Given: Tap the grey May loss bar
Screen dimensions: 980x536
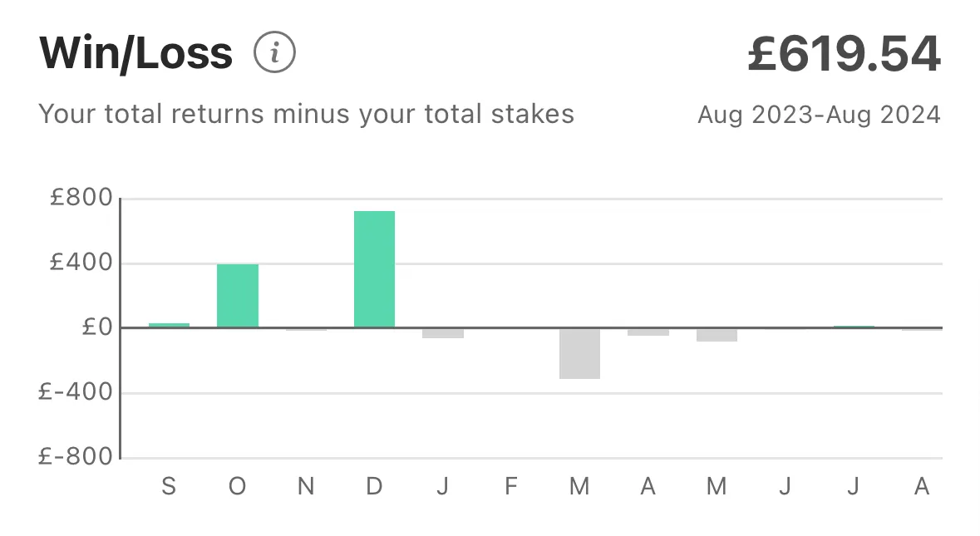Looking at the screenshot, I should pyautogui.click(x=717, y=335).
